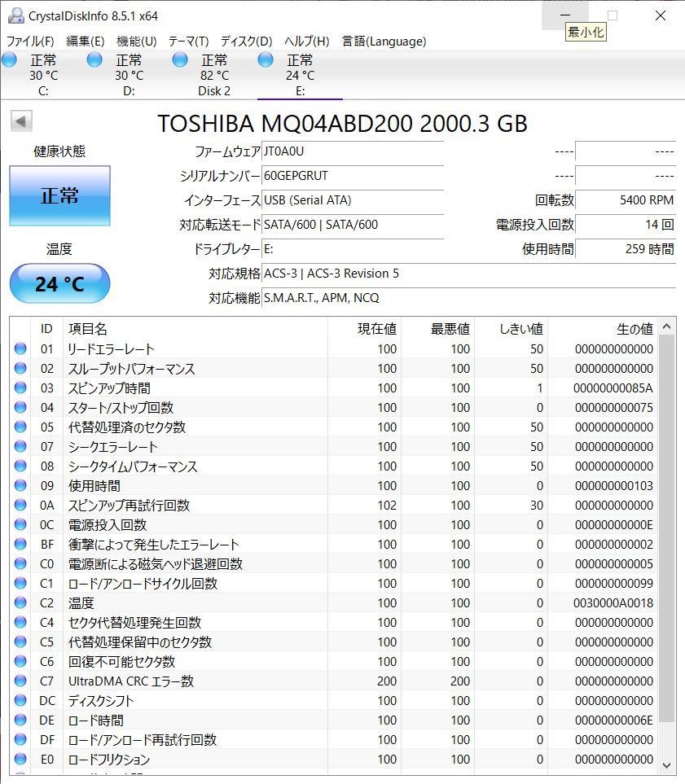Click the status orb of attribute C2 温度
The width and height of the screenshot is (685, 784).
[x=20, y=602]
